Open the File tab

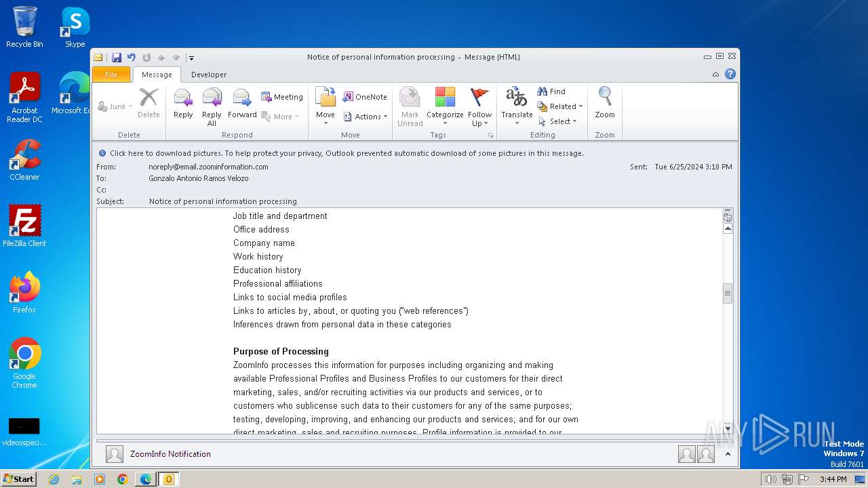click(111, 75)
